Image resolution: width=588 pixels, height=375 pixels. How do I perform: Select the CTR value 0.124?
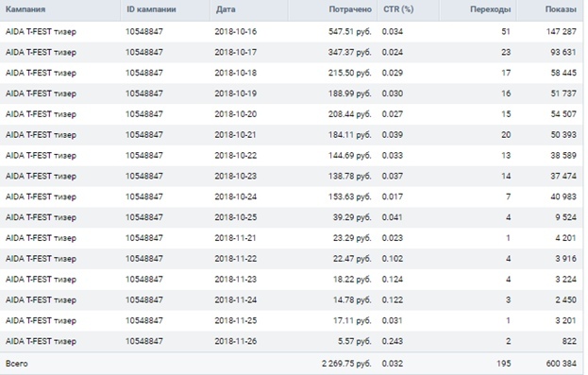point(393,280)
